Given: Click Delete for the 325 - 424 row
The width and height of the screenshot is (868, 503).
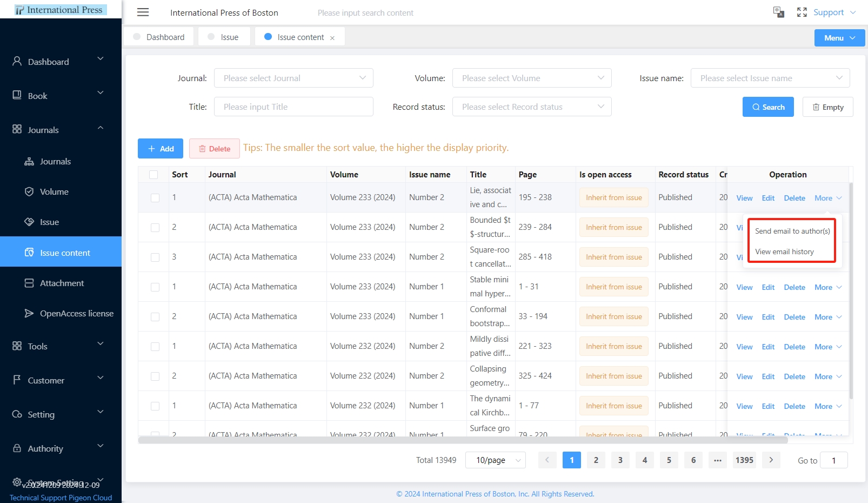Looking at the screenshot, I should (794, 376).
